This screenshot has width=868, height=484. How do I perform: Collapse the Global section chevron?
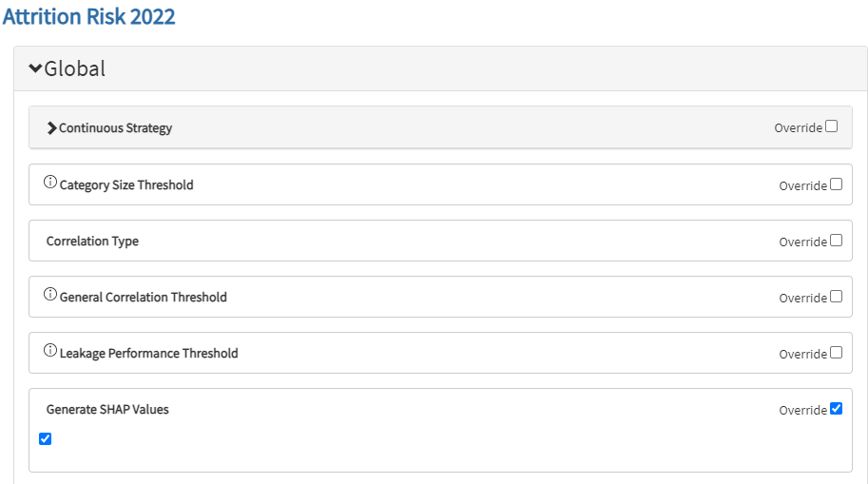tap(35, 68)
